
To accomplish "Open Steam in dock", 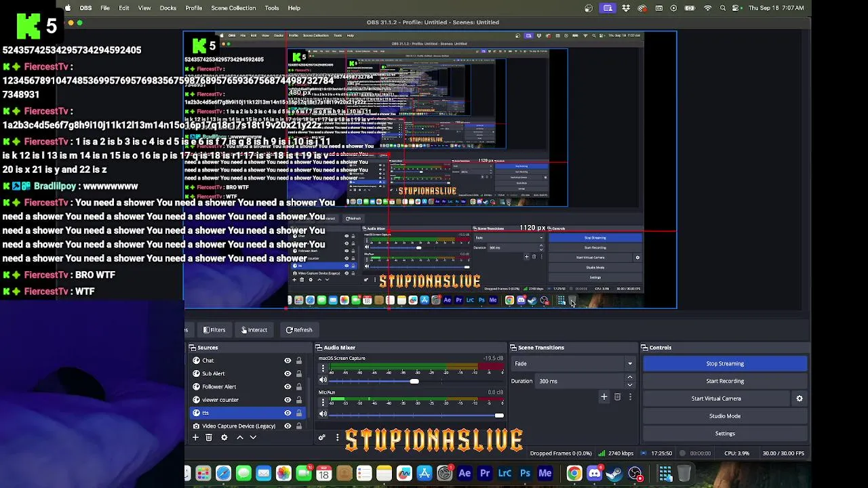I will (x=614, y=474).
